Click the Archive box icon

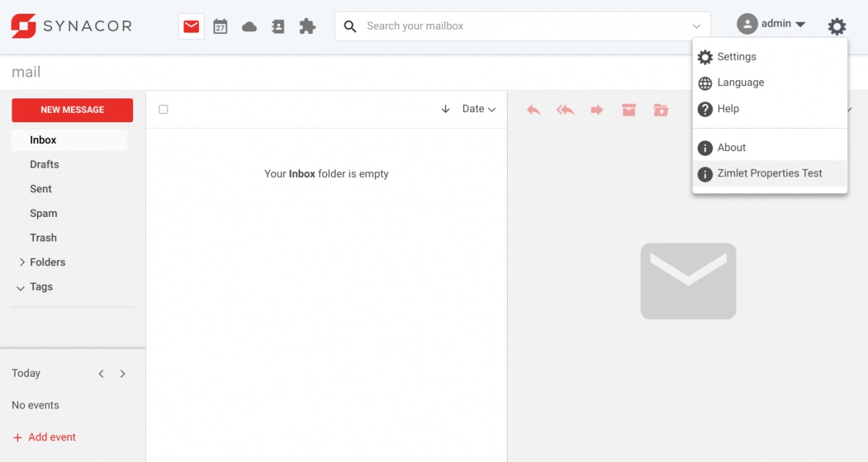pos(629,110)
